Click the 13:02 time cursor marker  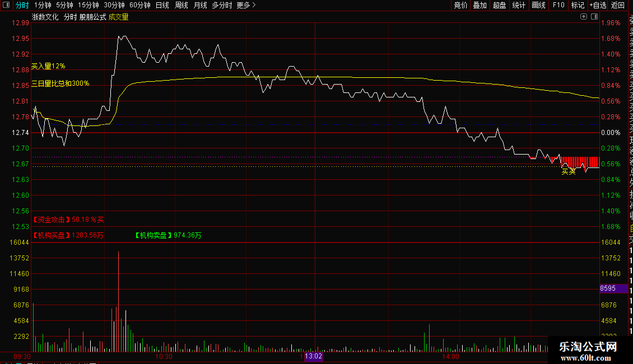click(x=313, y=356)
